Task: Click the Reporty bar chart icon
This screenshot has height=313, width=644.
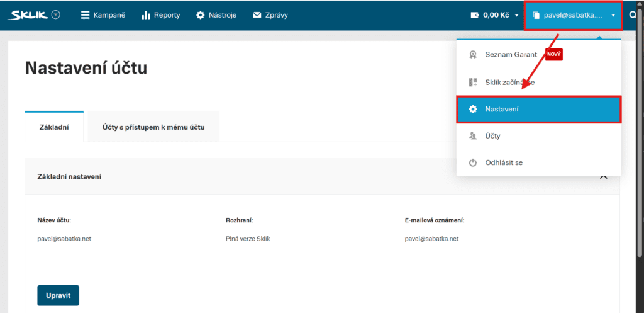Action: (x=146, y=15)
